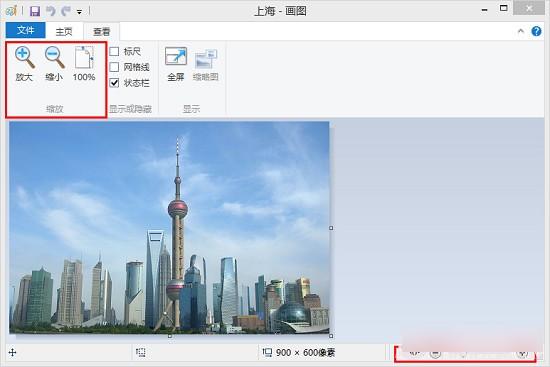Click the plus zoom-in button in status bar
The width and height of the screenshot is (550, 367).
522,354
